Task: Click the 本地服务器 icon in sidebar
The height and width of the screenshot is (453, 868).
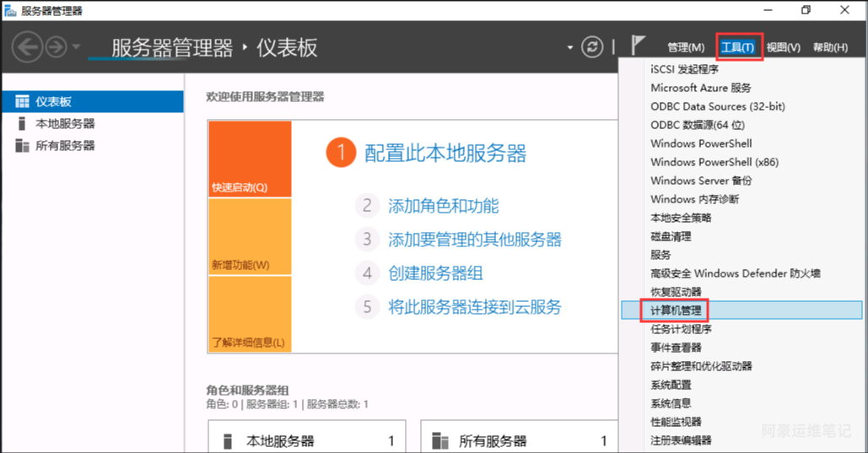Action: pyautogui.click(x=22, y=124)
